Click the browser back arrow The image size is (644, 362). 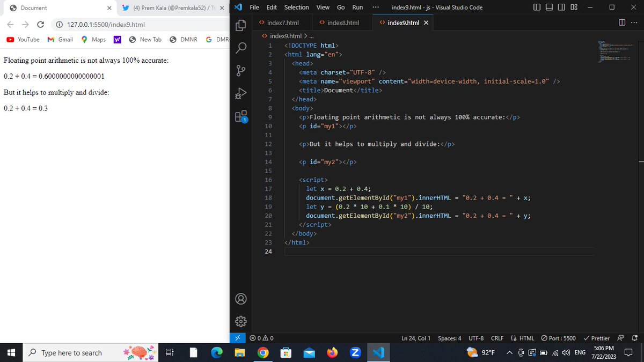(x=10, y=25)
